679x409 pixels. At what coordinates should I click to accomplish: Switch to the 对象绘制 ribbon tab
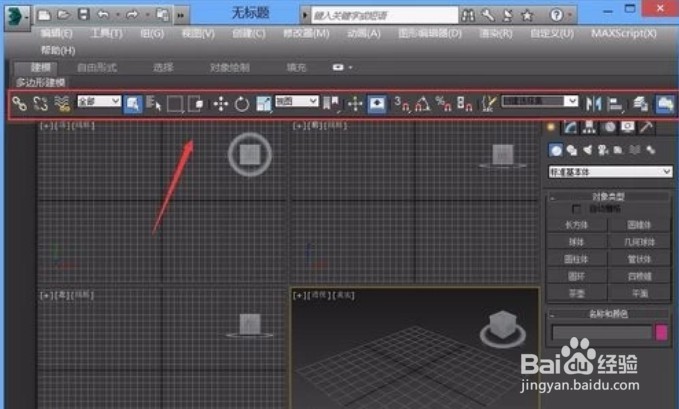click(230, 67)
